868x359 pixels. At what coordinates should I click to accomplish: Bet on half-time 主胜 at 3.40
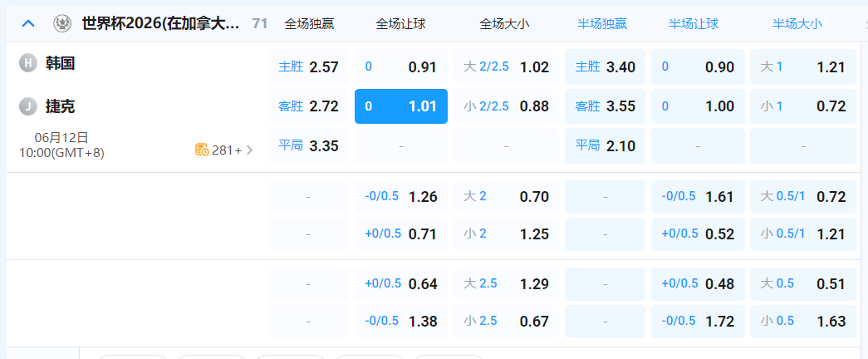605,67
